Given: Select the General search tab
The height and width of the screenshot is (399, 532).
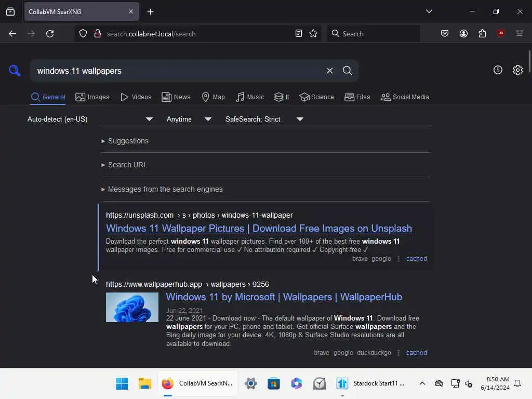Looking at the screenshot, I should (x=48, y=97).
